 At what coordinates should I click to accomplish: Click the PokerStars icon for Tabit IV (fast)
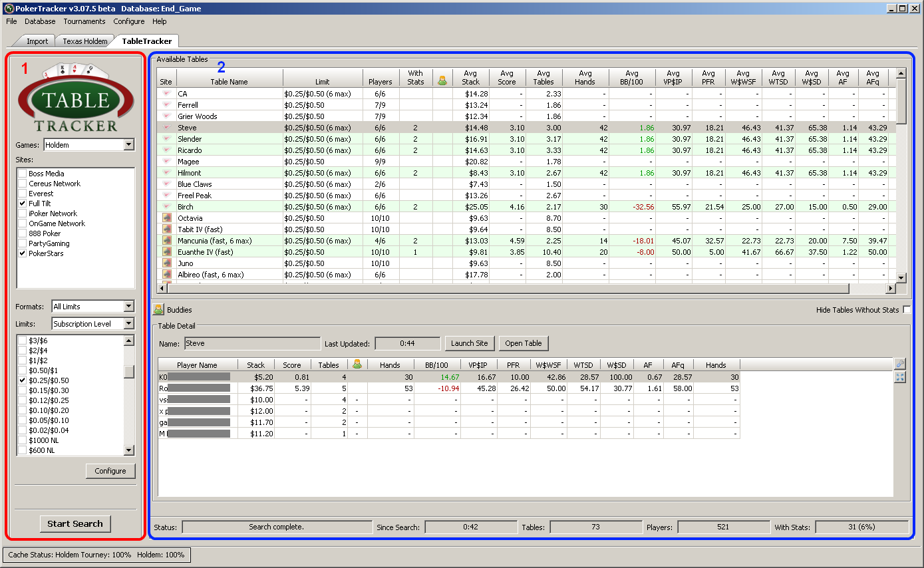tap(167, 229)
